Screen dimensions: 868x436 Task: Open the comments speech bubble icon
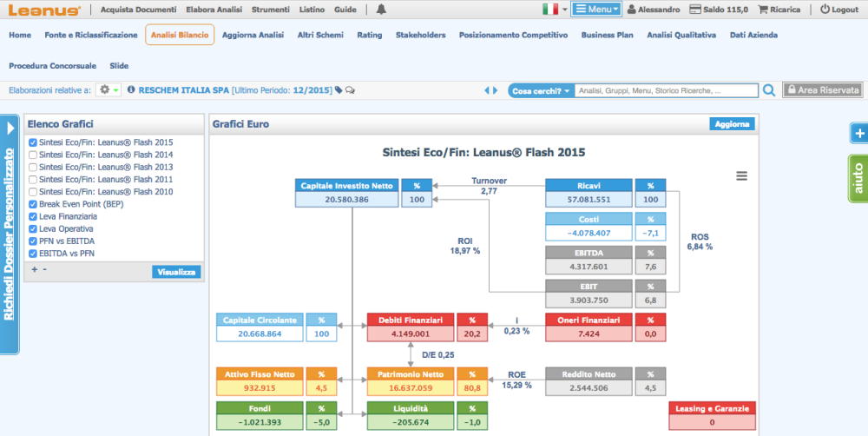(x=350, y=89)
